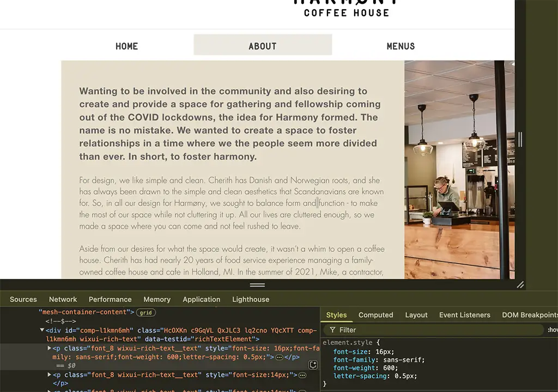
Task: Open the Network panel
Action: (x=63, y=299)
